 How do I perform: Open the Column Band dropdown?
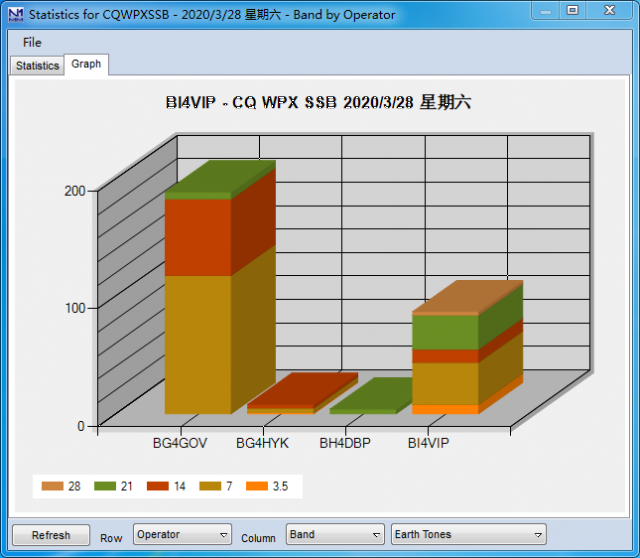pos(335,534)
